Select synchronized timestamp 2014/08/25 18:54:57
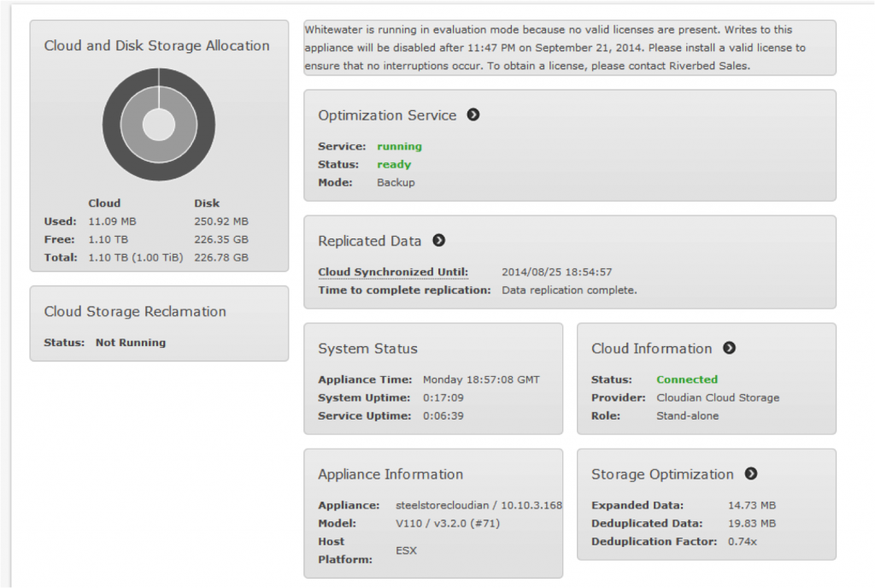 pos(557,273)
